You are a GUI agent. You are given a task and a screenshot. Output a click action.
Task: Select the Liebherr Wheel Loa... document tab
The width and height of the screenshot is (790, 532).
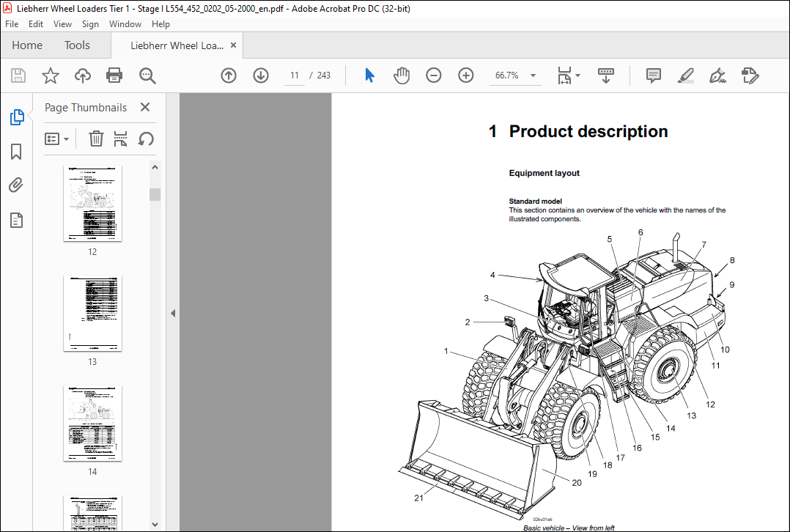point(177,45)
